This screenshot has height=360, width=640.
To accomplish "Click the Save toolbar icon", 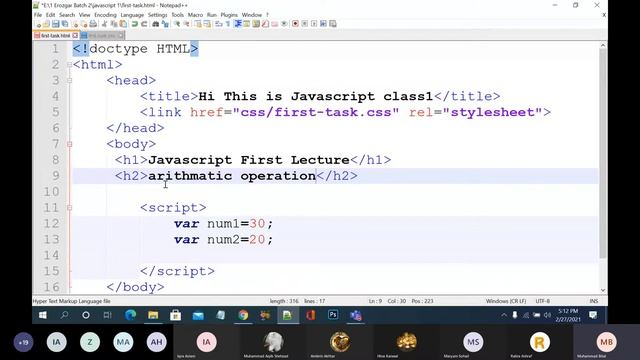I will pyautogui.click(x=56, y=24).
